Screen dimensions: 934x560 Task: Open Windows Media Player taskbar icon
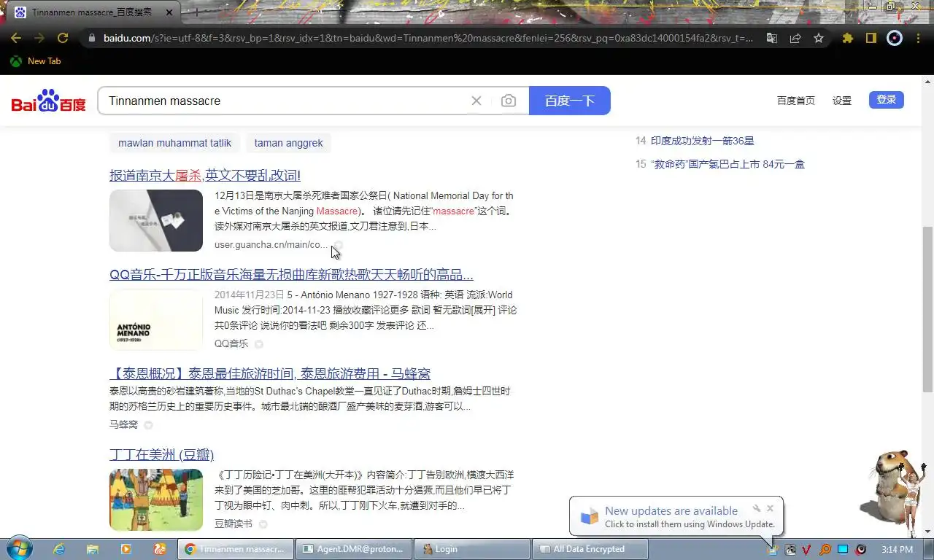pos(126,549)
